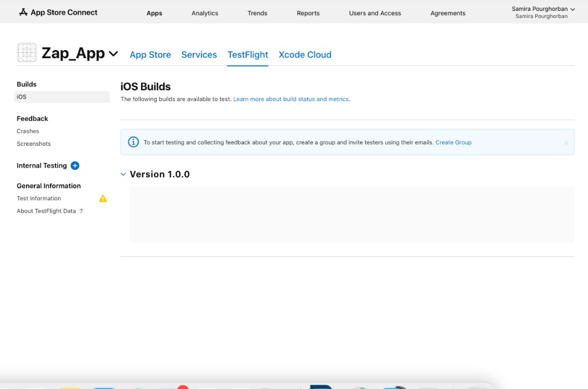Click the yellow warning icon beside Test Information
The height and width of the screenshot is (389, 588).
coord(103,199)
